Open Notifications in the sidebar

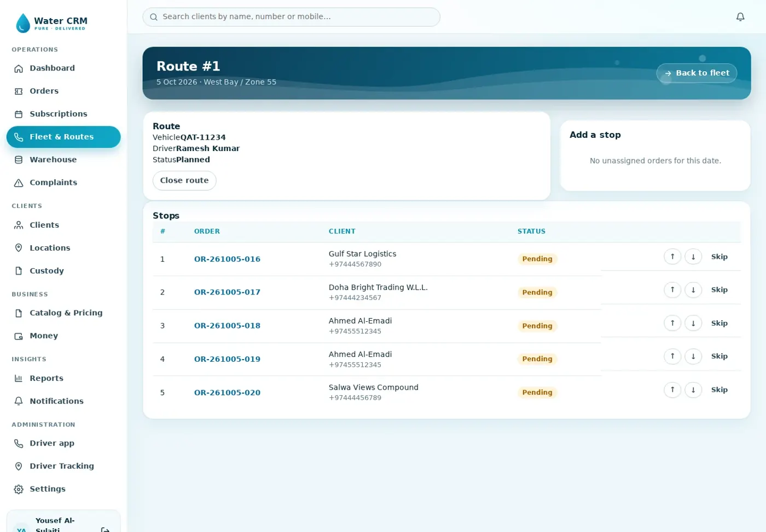click(x=63, y=401)
